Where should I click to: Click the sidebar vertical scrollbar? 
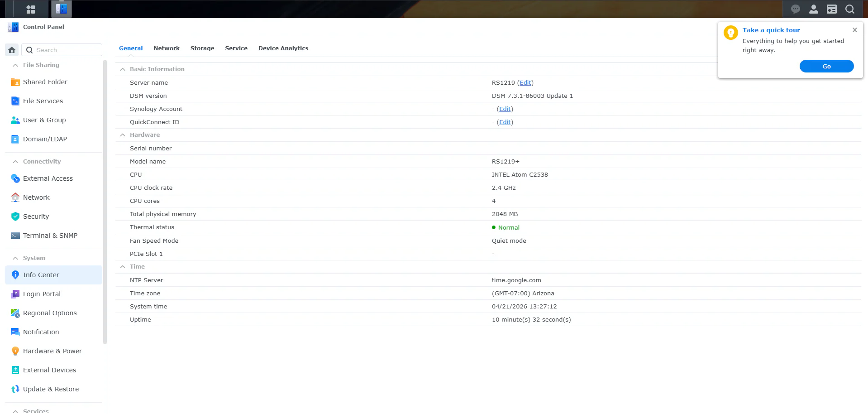point(105,202)
